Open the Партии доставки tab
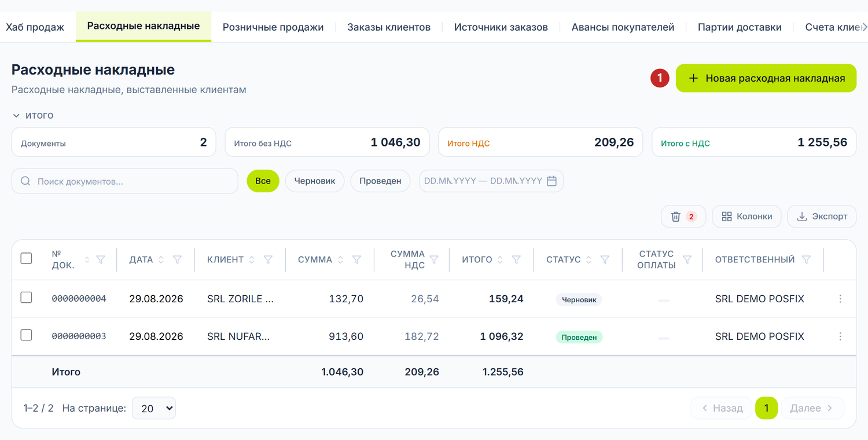868x440 pixels. [x=740, y=27]
